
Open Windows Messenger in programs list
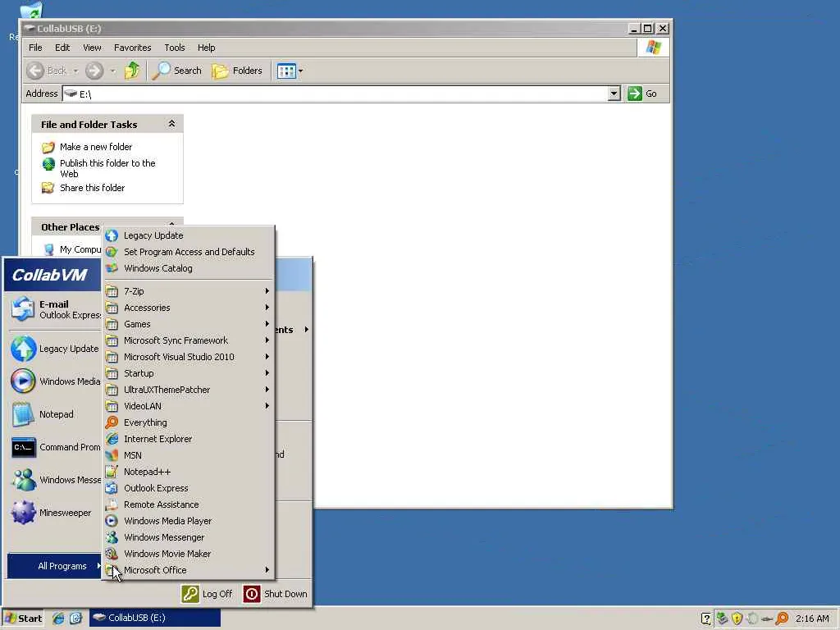click(188, 537)
